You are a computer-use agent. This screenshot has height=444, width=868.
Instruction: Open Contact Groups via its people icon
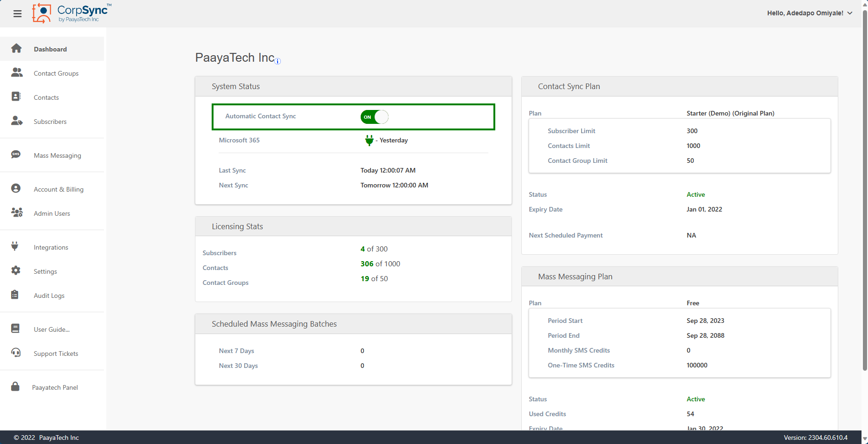[17, 73]
